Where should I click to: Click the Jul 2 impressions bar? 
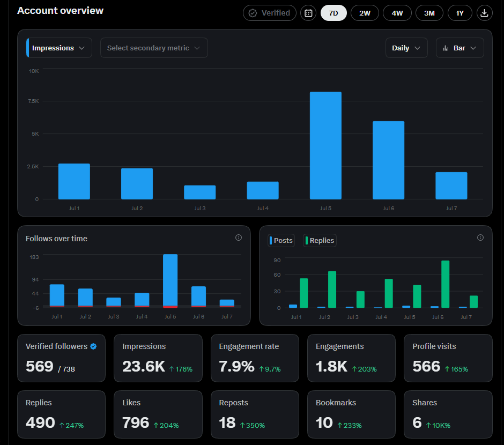click(x=137, y=184)
